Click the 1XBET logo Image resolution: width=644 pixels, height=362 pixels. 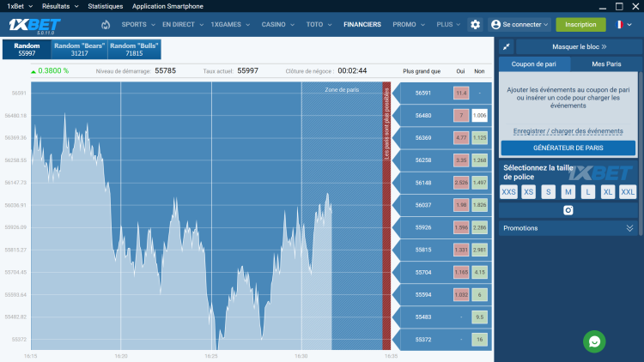coord(34,26)
